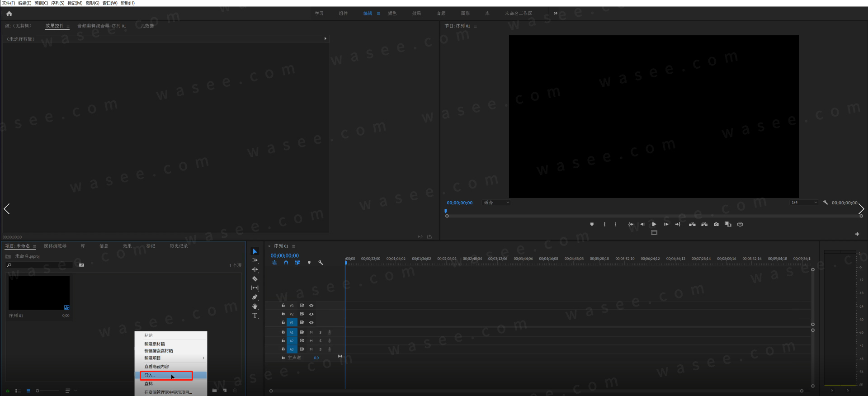Screen dimensions: 868x396
Task: Select the Razor tool
Action: (255, 279)
